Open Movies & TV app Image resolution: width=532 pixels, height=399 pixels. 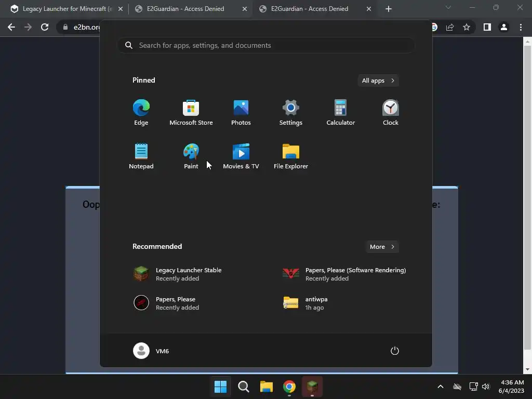coord(241,156)
